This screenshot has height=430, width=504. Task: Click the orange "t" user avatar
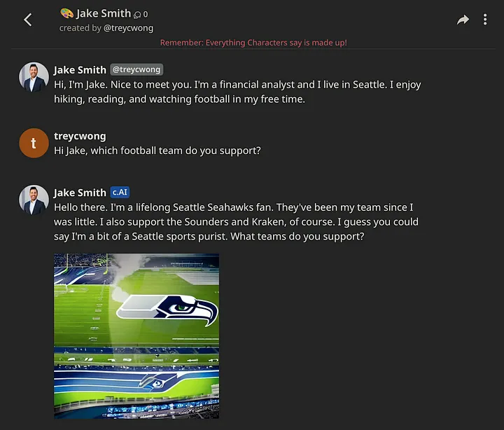34,143
